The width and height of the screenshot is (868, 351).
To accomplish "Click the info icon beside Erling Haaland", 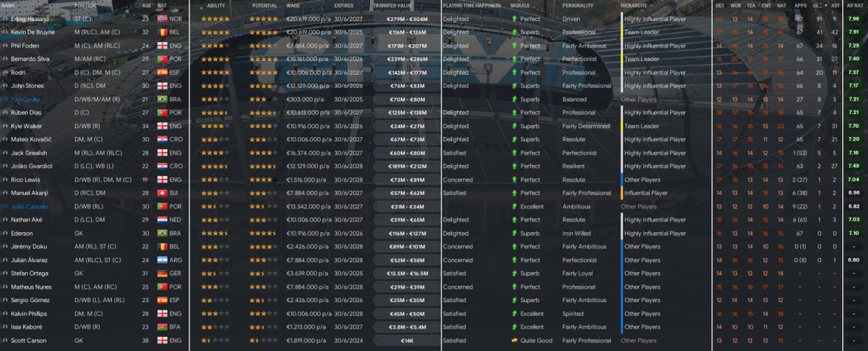I will [x=5, y=19].
